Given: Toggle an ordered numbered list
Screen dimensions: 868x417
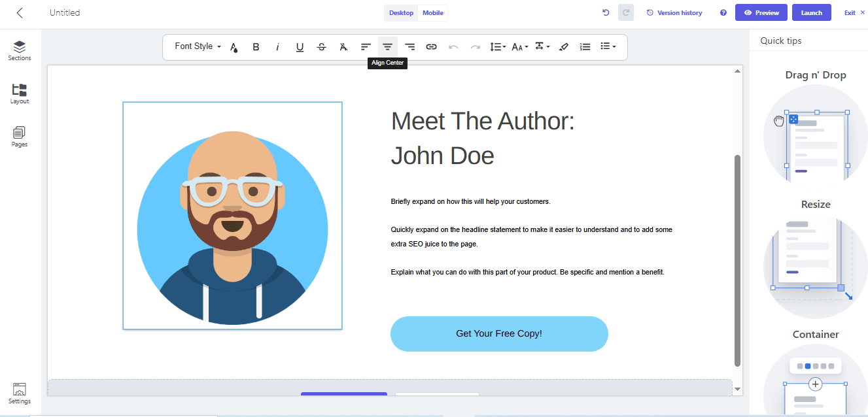Looking at the screenshot, I should coord(585,46).
